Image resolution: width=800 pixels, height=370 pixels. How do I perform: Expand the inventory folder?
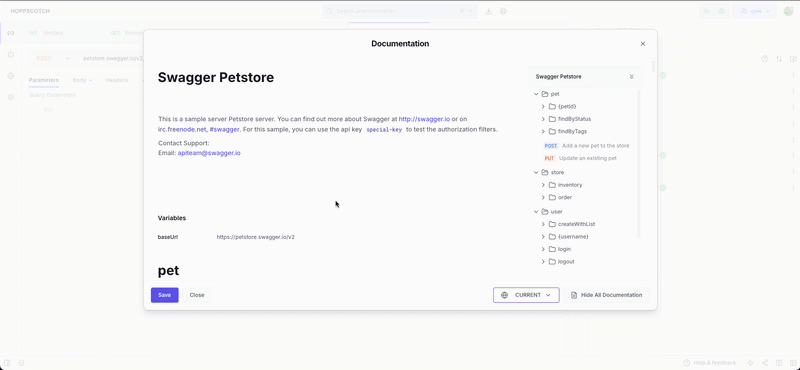tap(543, 185)
